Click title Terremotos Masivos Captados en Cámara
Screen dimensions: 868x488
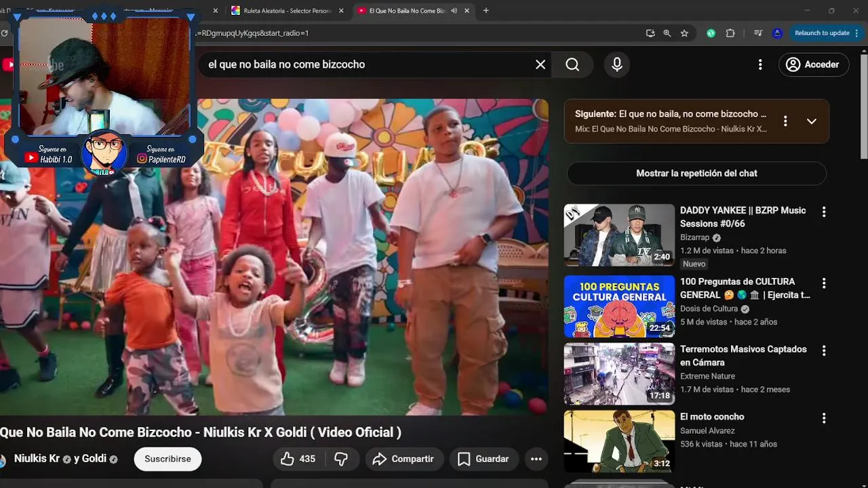[x=743, y=356]
